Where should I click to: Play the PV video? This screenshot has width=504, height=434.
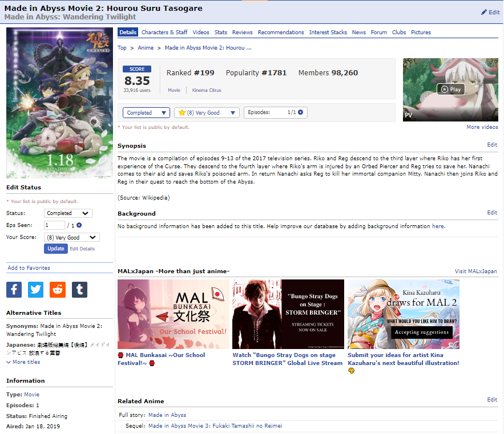click(x=451, y=90)
